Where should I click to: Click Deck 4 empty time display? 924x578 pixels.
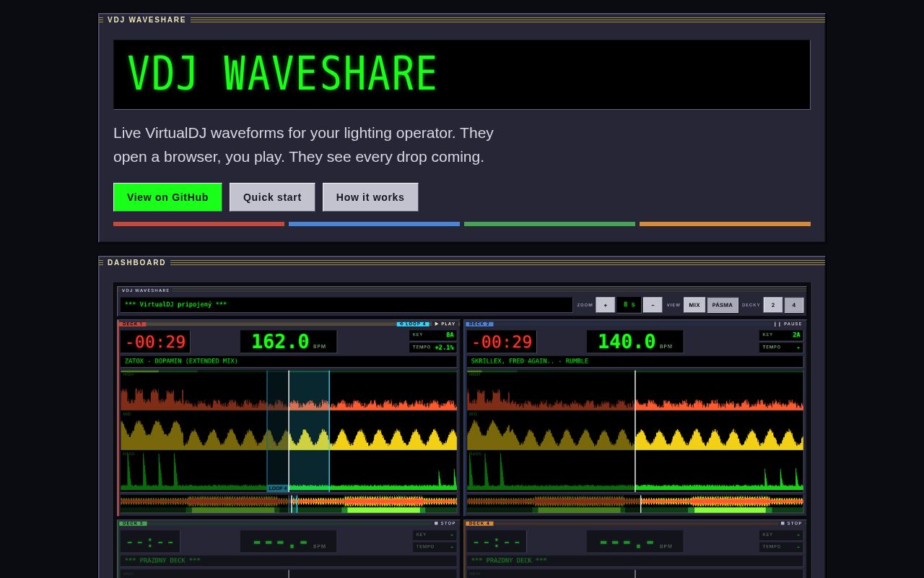pyautogui.click(x=497, y=541)
